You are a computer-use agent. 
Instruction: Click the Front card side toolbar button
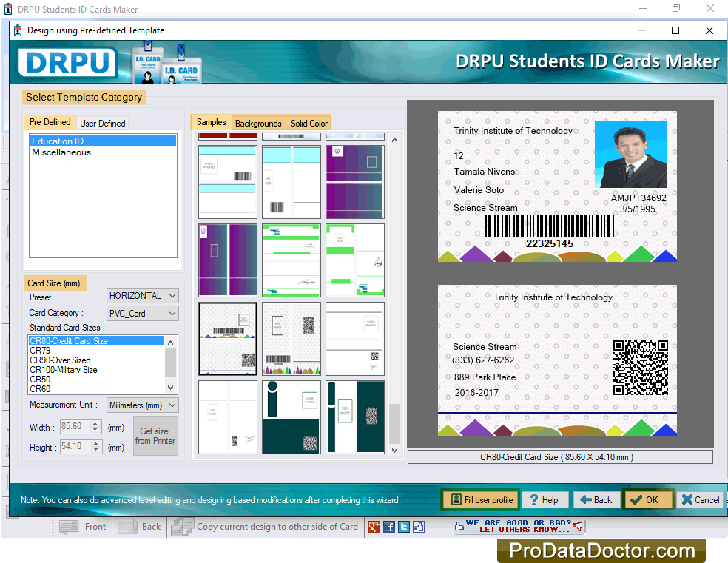point(83,527)
